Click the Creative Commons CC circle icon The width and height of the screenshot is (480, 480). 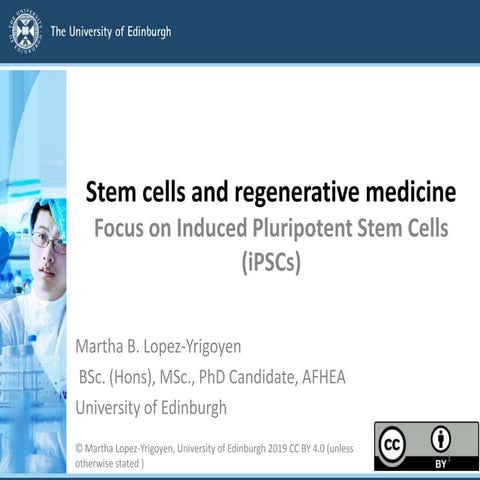(x=392, y=444)
